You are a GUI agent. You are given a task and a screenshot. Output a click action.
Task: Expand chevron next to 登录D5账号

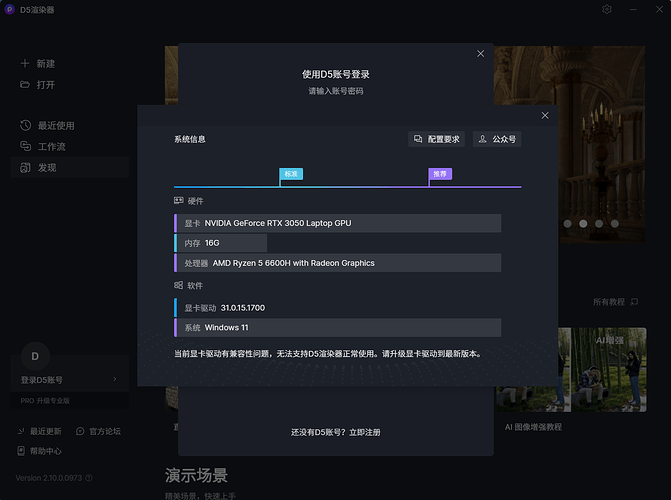(115, 379)
